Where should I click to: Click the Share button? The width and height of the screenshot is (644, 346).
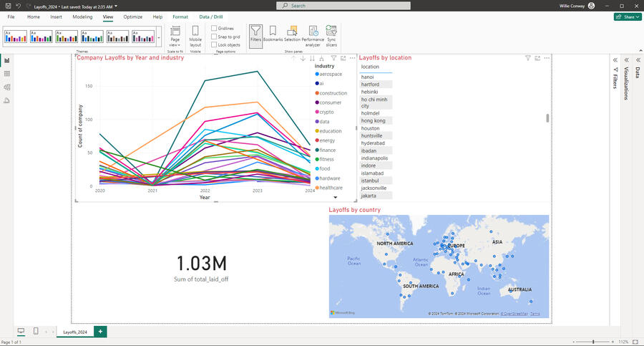[x=627, y=16]
